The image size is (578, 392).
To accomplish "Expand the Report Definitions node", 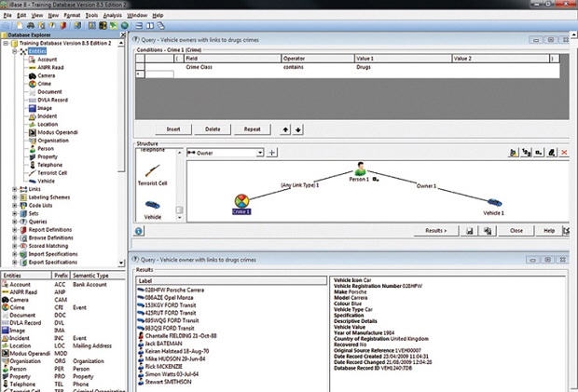I will [15, 230].
